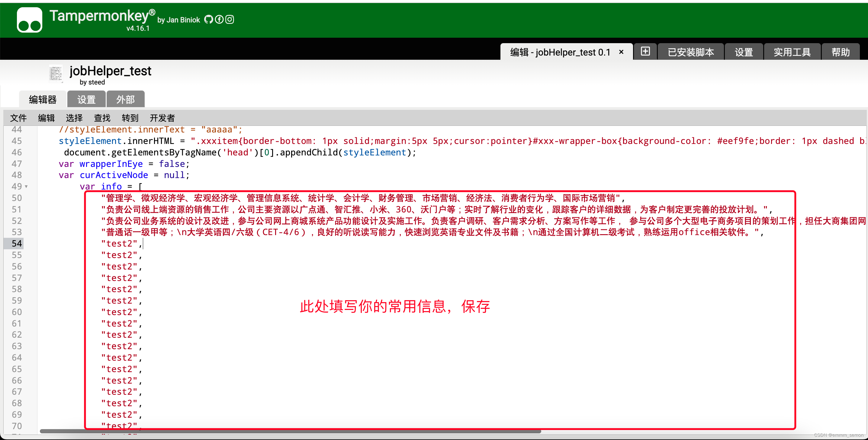
Task: Open the 查找 menu
Action: [102, 118]
